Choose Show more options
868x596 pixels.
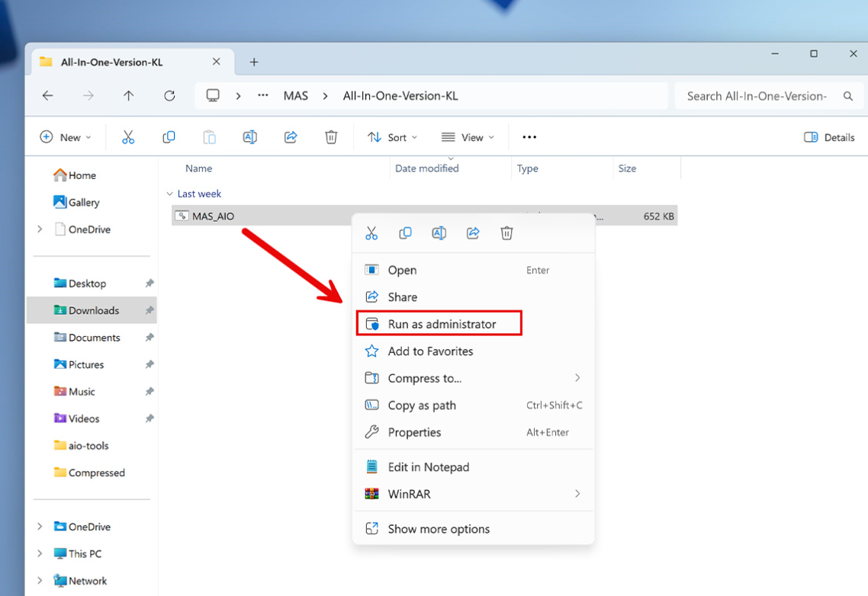(x=439, y=529)
